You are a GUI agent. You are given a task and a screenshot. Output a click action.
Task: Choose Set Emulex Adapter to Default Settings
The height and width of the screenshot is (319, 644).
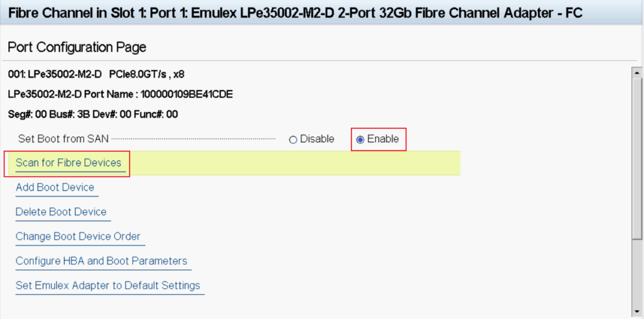click(108, 286)
